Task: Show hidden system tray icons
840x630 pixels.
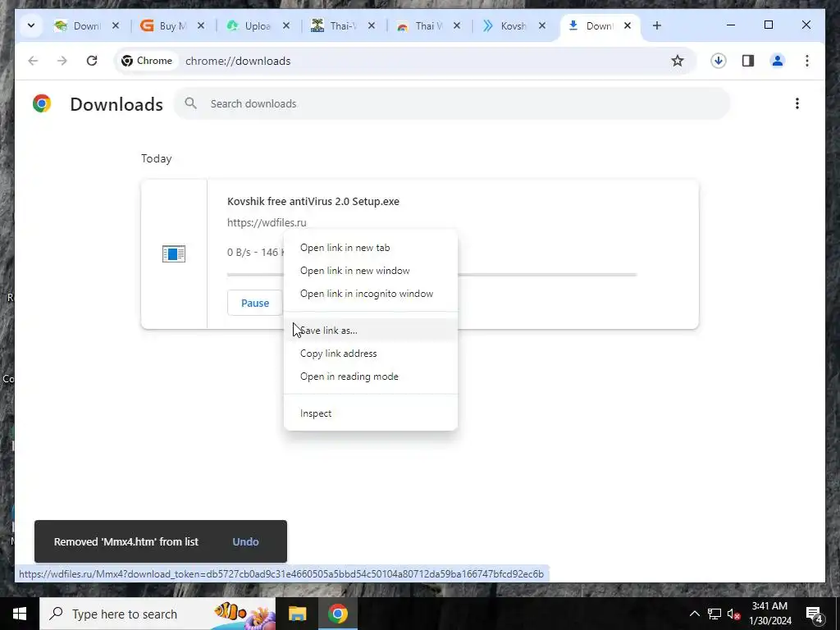Action: (x=694, y=614)
